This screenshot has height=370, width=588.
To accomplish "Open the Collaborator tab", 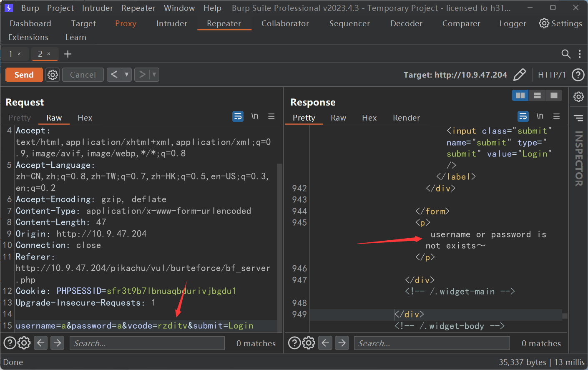I will (x=285, y=23).
